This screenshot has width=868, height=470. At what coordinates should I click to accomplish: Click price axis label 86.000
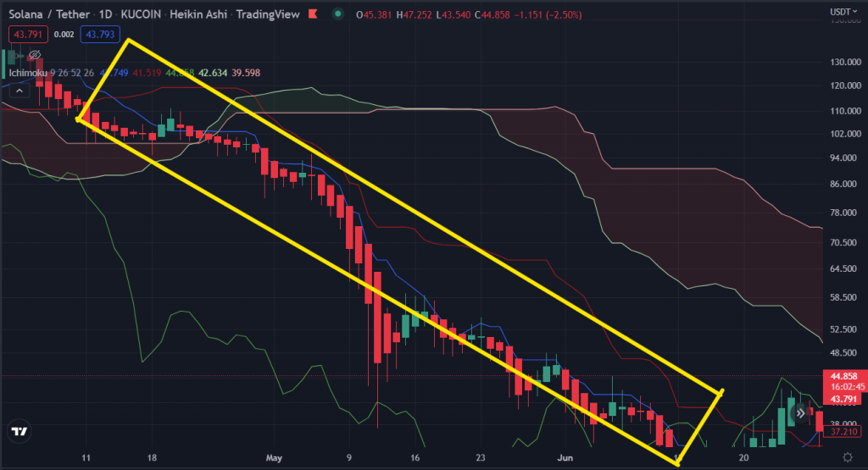pyautogui.click(x=845, y=184)
